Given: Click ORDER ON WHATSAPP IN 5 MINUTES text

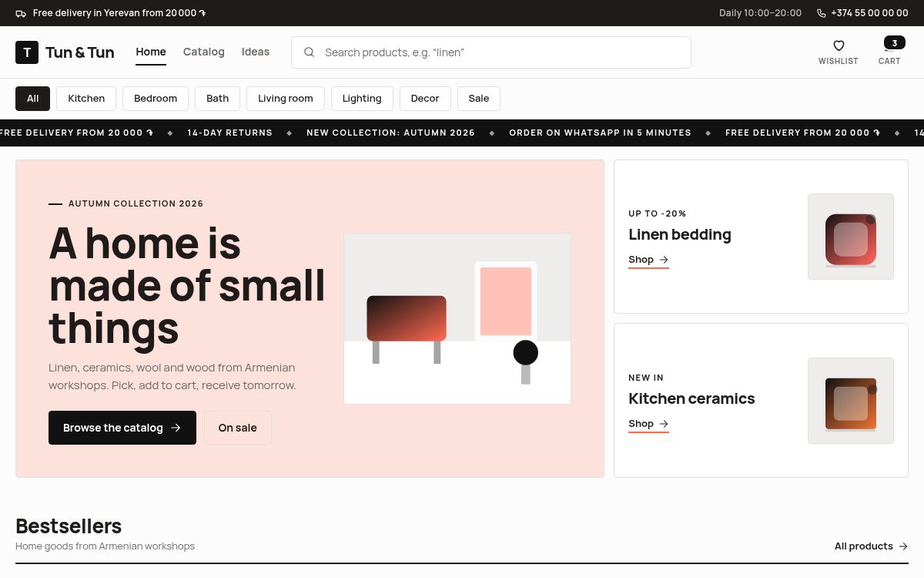Looking at the screenshot, I should click(600, 133).
